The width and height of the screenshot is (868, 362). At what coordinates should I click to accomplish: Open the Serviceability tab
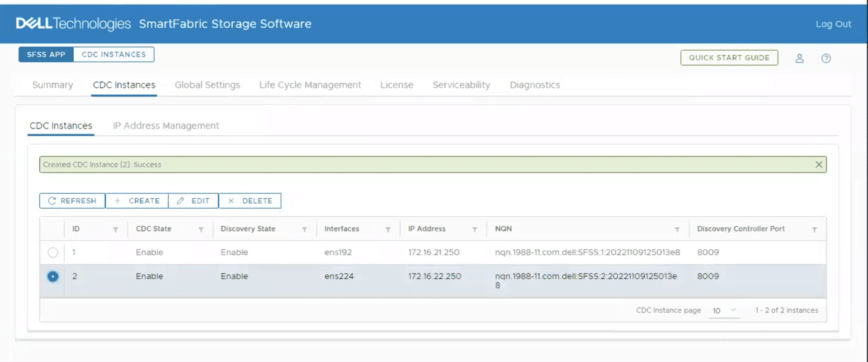[x=461, y=85]
